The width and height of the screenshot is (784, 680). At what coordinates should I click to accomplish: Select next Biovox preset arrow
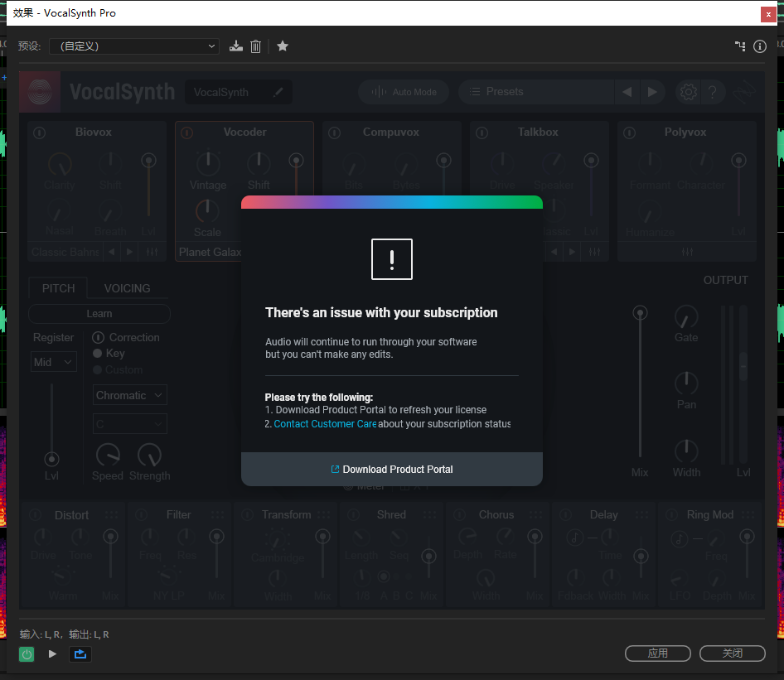tap(129, 252)
